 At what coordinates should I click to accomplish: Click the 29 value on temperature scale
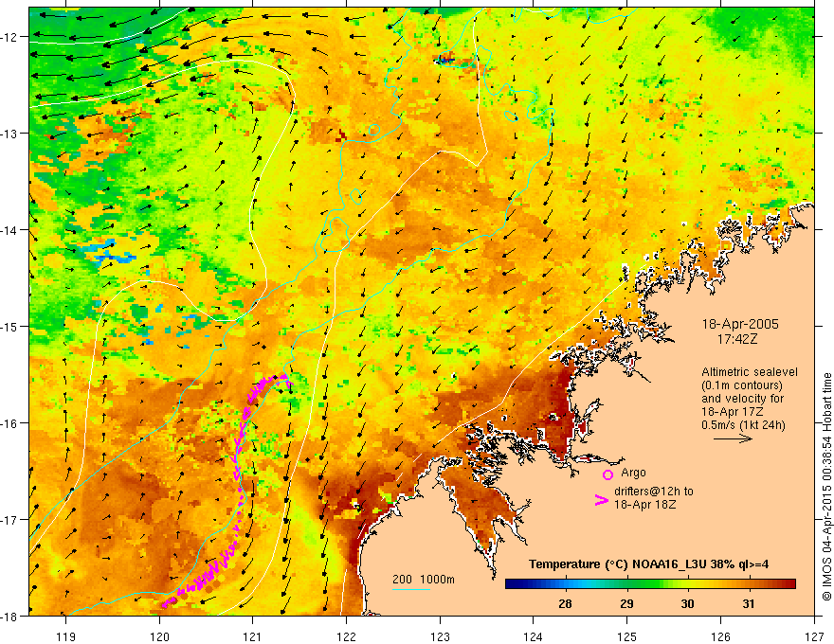(x=626, y=603)
